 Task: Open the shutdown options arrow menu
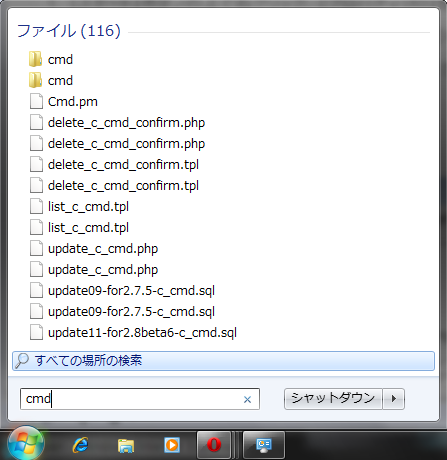(x=394, y=399)
